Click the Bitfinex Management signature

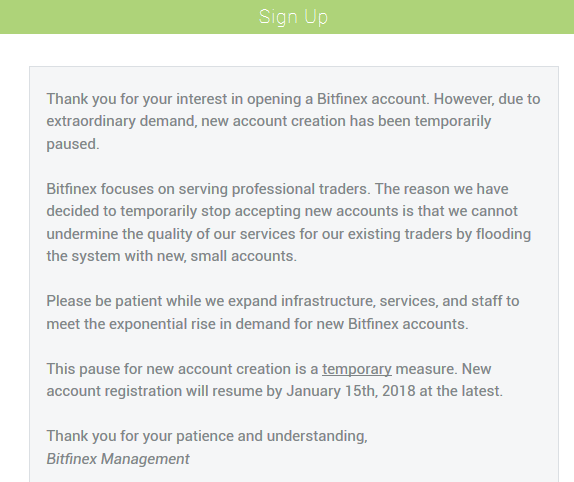pyautogui.click(x=118, y=459)
